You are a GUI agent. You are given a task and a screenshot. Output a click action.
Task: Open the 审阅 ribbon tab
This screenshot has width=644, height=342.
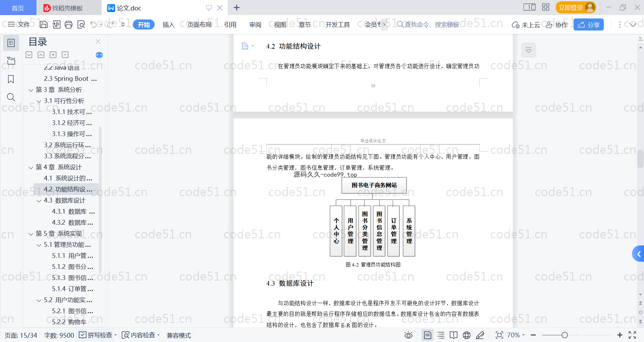point(255,24)
